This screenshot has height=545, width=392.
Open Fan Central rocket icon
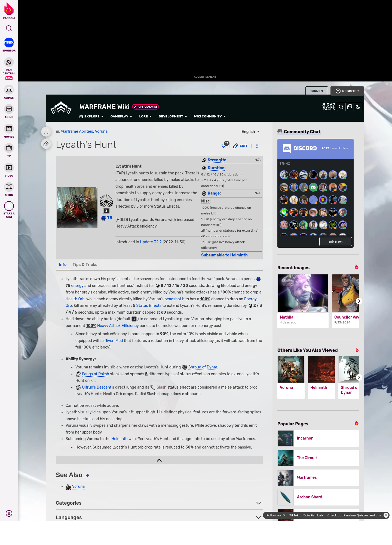pyautogui.click(x=9, y=62)
